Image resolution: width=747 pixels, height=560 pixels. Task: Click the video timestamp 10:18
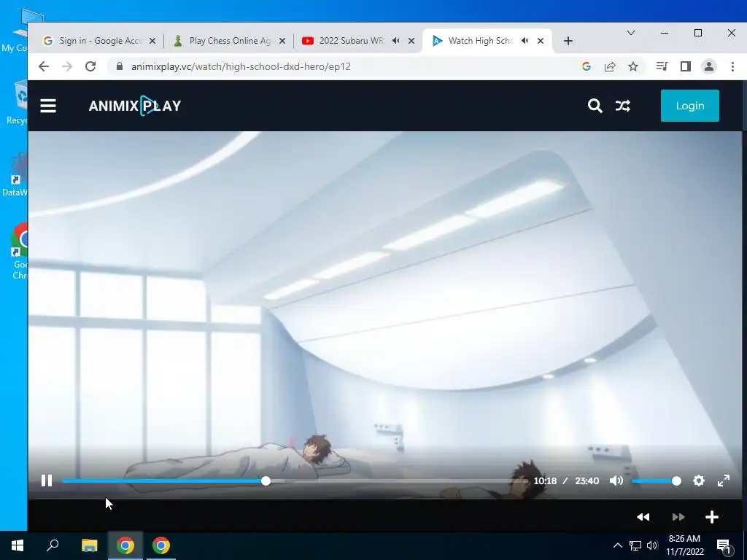pos(545,481)
